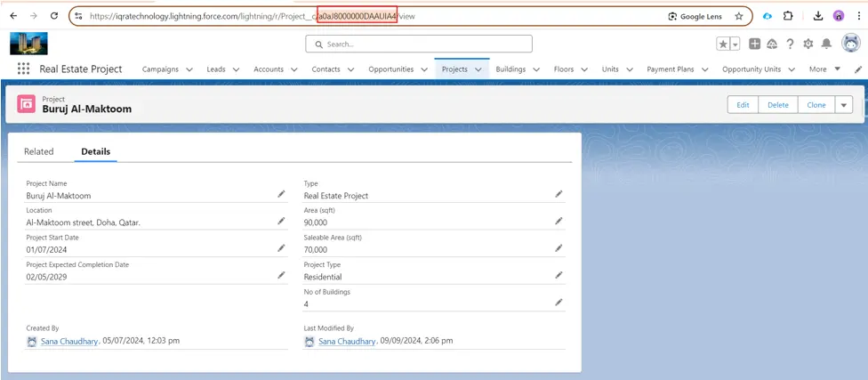Open the App Launcher dots grid
This screenshot has width=868, height=380.
point(23,69)
